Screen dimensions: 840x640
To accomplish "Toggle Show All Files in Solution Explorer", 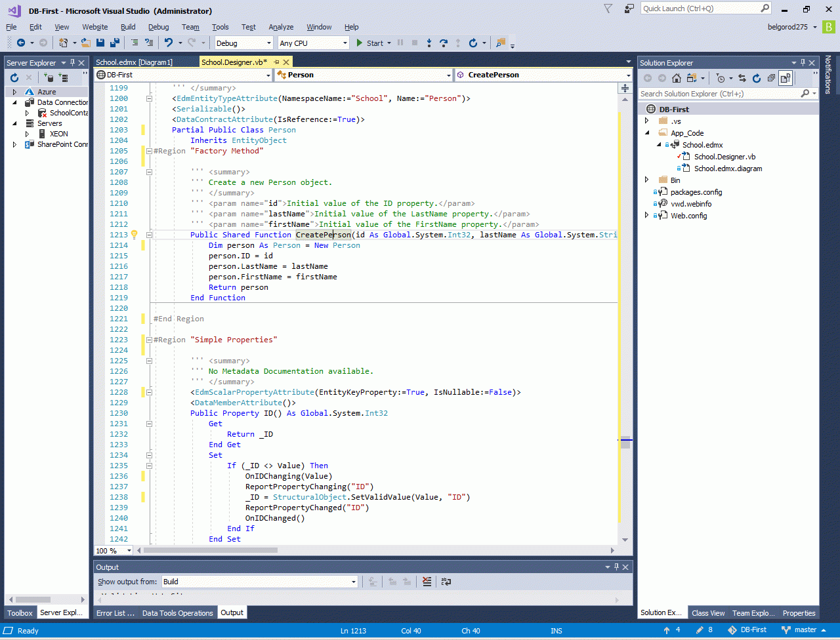I will 785,78.
